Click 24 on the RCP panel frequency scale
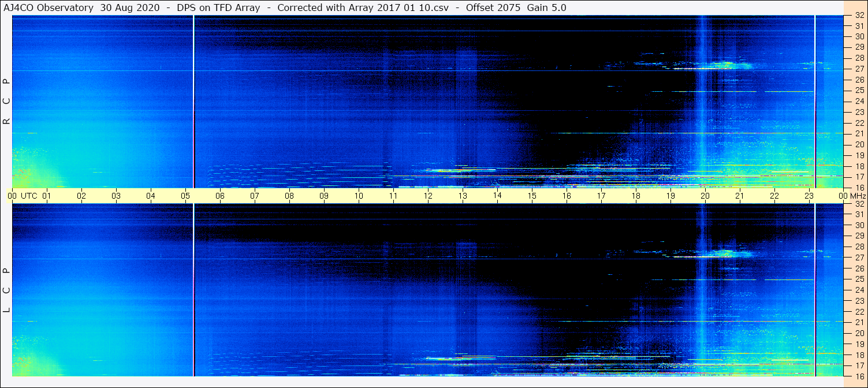Screen dimensions: 868x388 coord(859,101)
